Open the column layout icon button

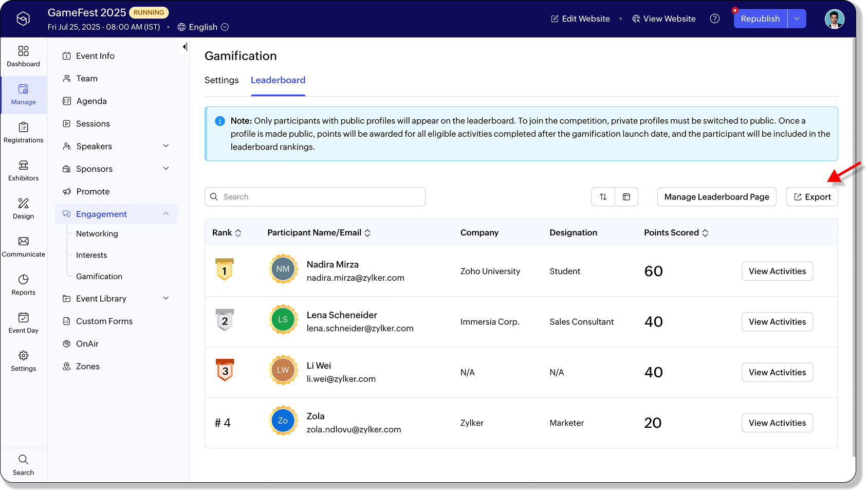(626, 197)
